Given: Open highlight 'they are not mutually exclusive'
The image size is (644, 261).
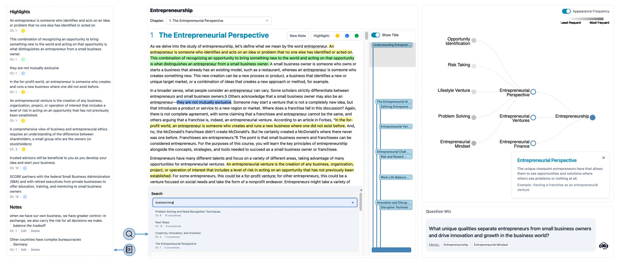Looking at the screenshot, I should 34,68.
